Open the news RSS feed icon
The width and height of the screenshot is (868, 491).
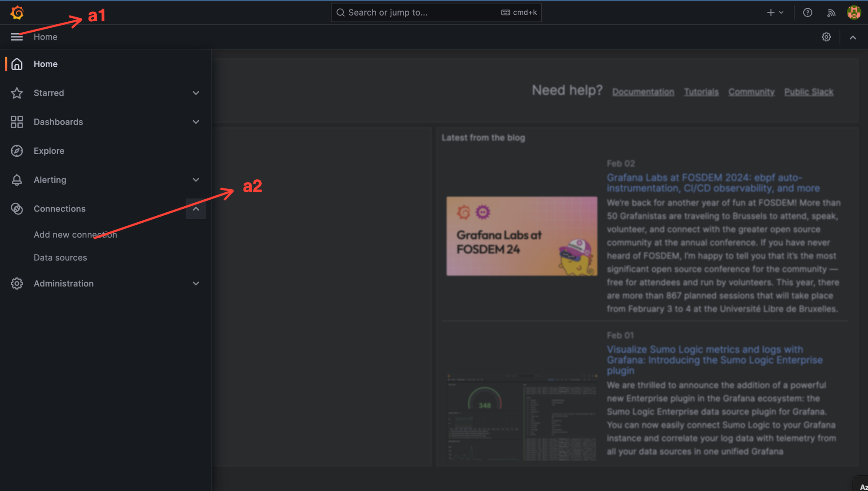(831, 13)
